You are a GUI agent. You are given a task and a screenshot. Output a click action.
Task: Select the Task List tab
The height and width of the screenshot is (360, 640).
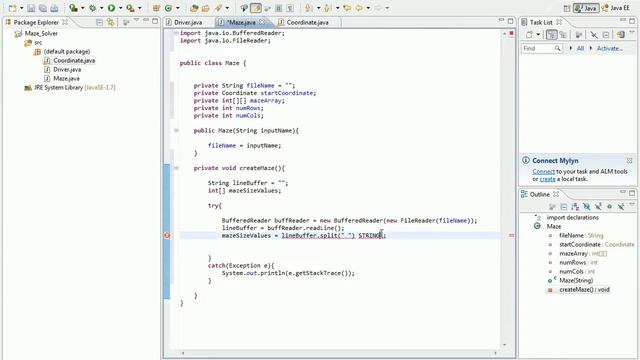point(542,22)
